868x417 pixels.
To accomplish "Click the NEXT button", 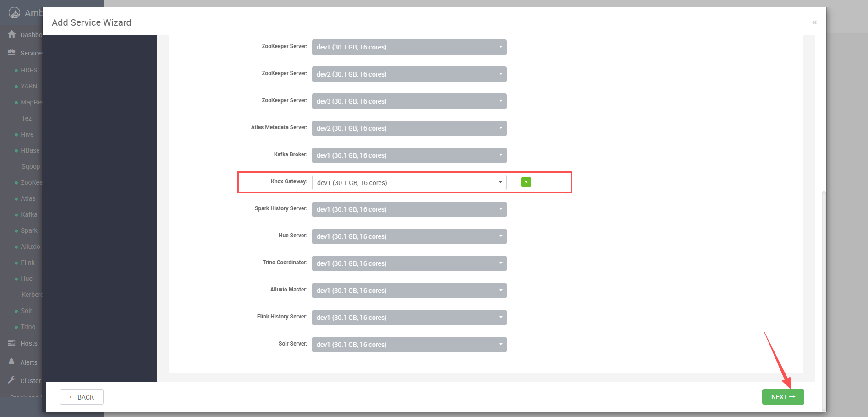I will 783,397.
